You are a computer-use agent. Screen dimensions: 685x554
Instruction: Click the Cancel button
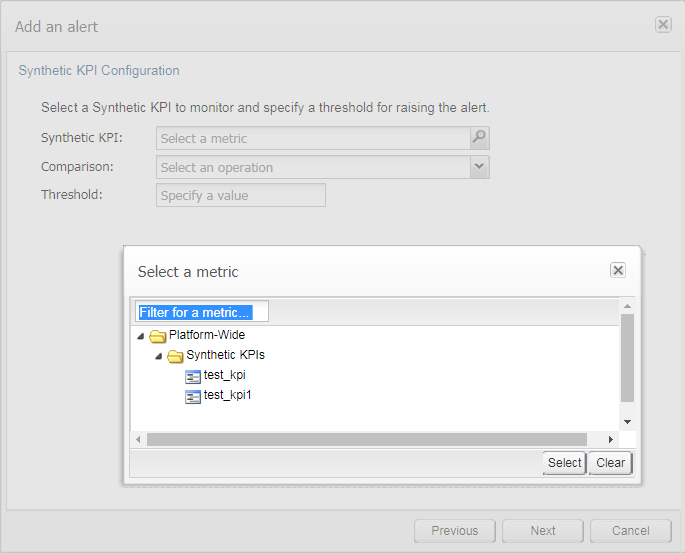coord(630,530)
